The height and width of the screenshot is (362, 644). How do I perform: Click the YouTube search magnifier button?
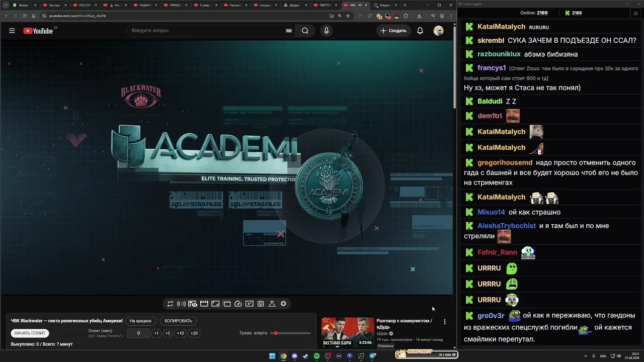click(305, 31)
